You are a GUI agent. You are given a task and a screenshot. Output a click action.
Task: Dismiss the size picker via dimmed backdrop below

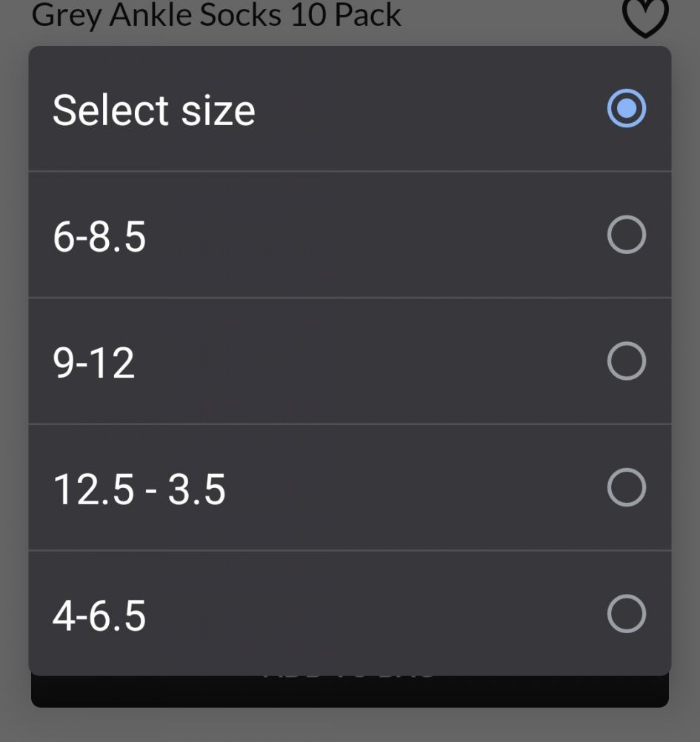(x=350, y=724)
